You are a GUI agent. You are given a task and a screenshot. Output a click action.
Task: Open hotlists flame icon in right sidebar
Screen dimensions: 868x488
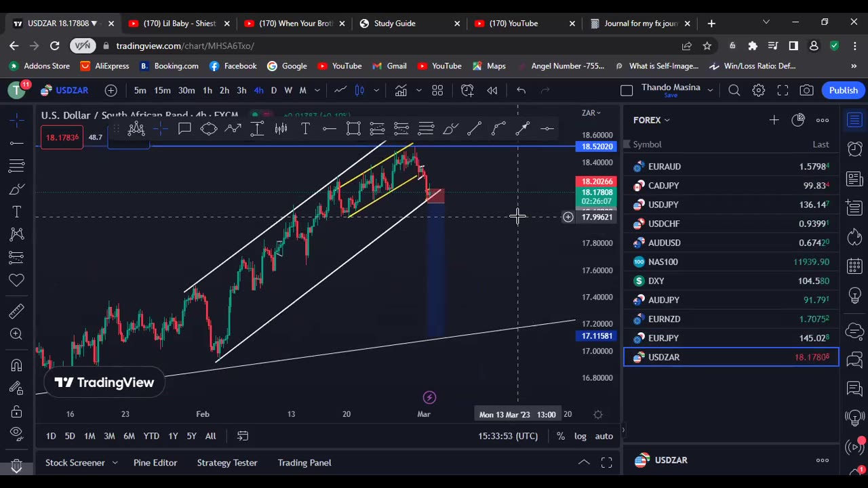tap(854, 237)
